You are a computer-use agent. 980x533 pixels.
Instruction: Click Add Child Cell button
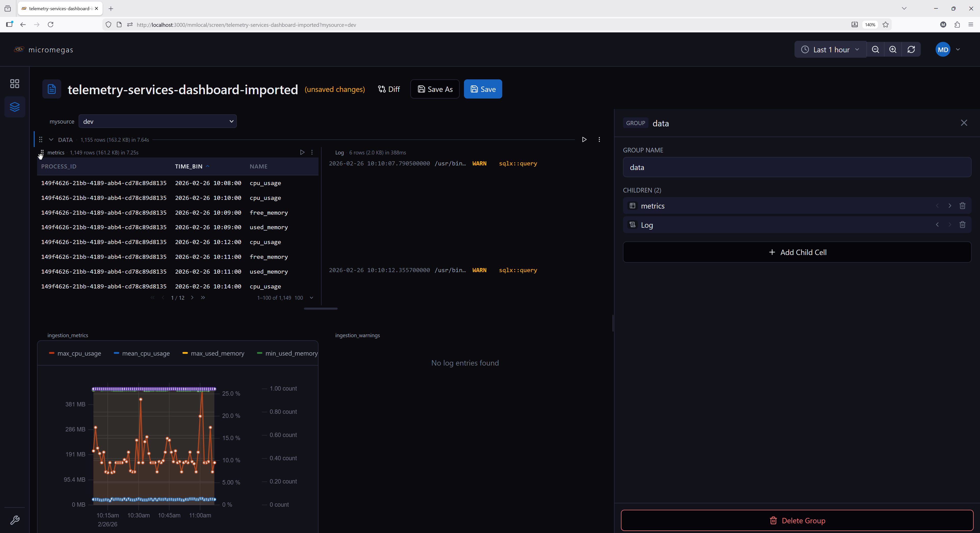[797, 252]
